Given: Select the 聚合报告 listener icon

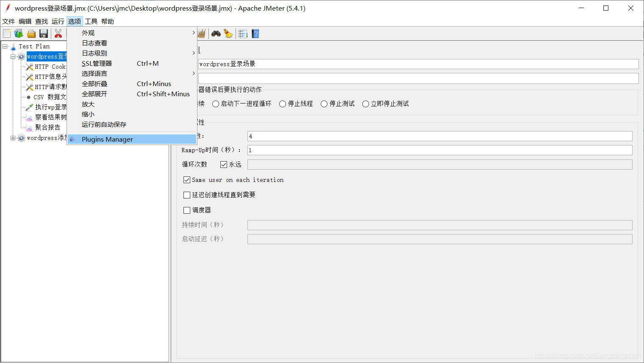Looking at the screenshot, I should point(29,128).
